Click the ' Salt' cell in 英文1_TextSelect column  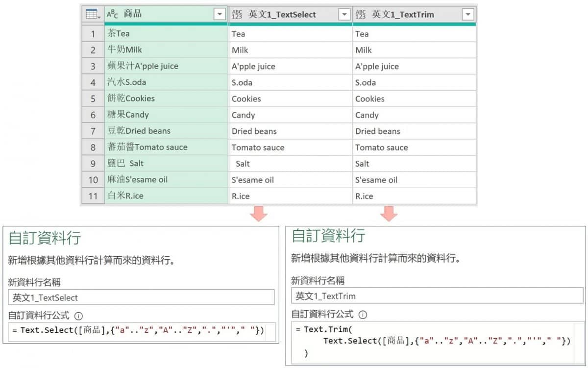[x=291, y=164]
